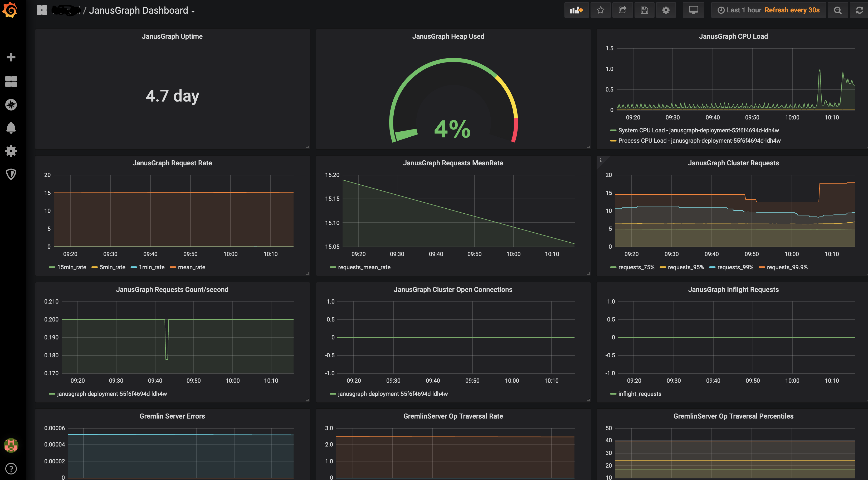This screenshot has width=868, height=480.
Task: Open GremlinServer Op Traversal Percentiles panel menu
Action: tap(733, 416)
